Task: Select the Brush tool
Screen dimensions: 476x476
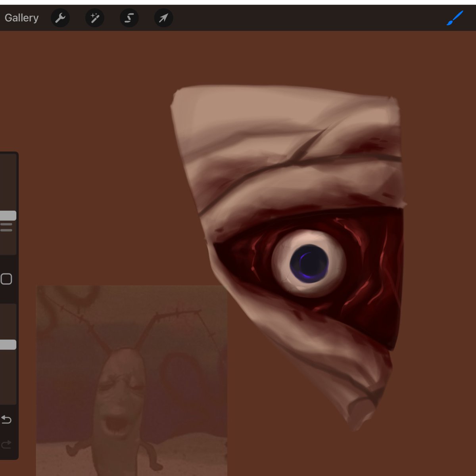Action: click(x=455, y=18)
